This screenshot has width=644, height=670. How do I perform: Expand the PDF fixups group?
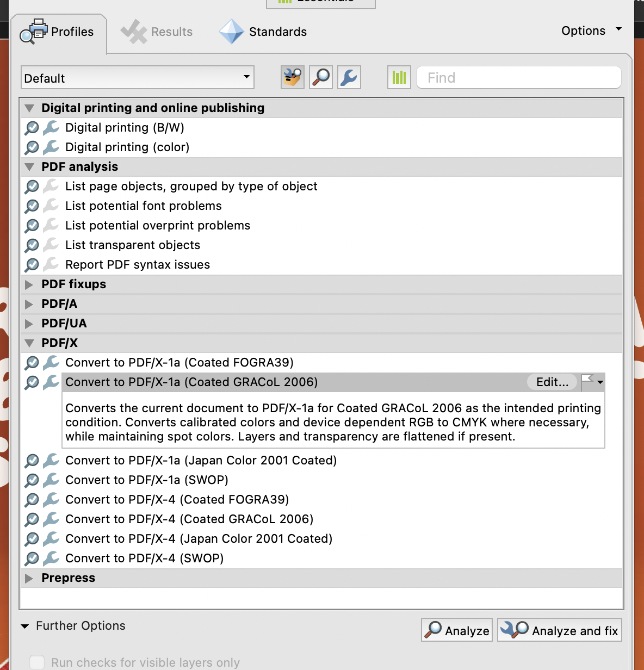[29, 284]
